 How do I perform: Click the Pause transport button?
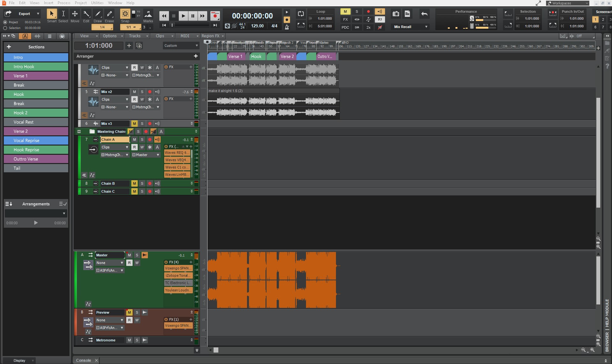(x=193, y=16)
